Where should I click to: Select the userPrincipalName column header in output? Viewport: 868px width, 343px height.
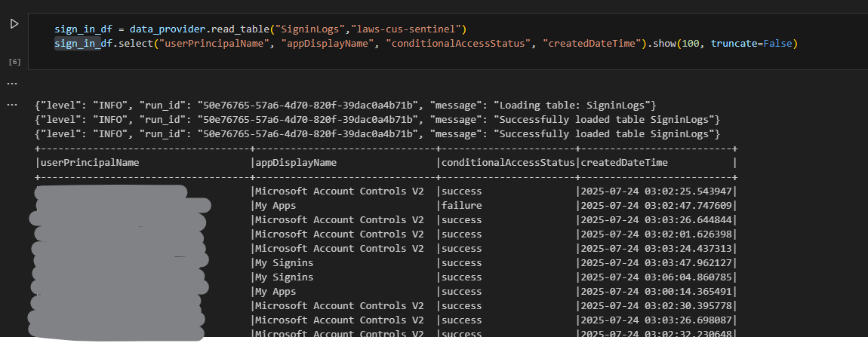pos(90,162)
